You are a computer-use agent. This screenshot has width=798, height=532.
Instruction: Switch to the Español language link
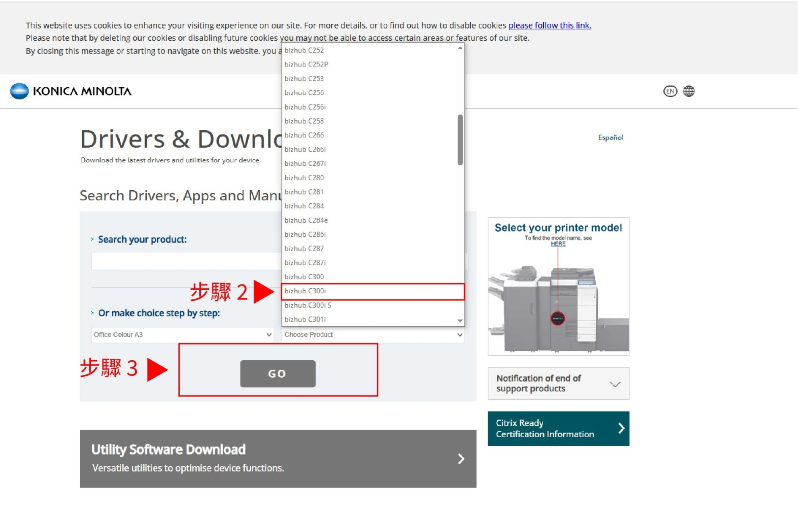(x=610, y=137)
